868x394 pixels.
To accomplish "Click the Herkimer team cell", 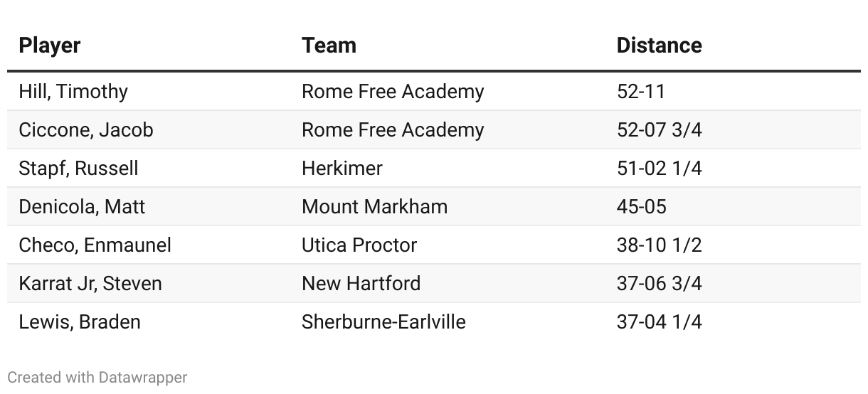I will coord(342,169).
